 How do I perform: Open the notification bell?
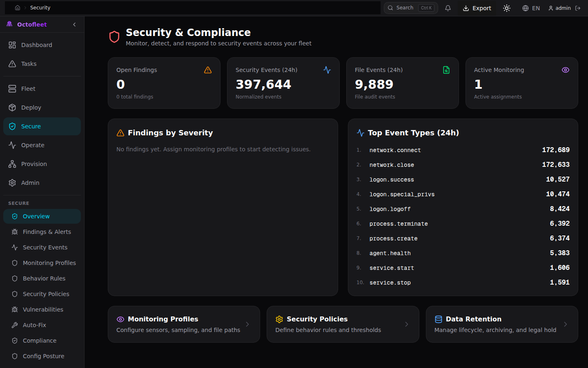pyautogui.click(x=448, y=8)
